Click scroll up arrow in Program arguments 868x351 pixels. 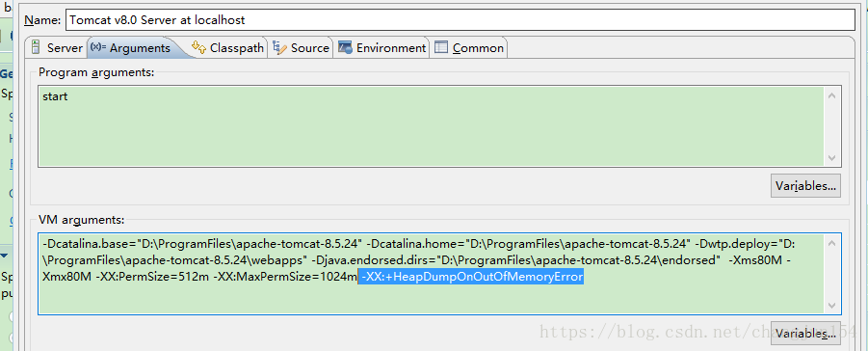832,95
